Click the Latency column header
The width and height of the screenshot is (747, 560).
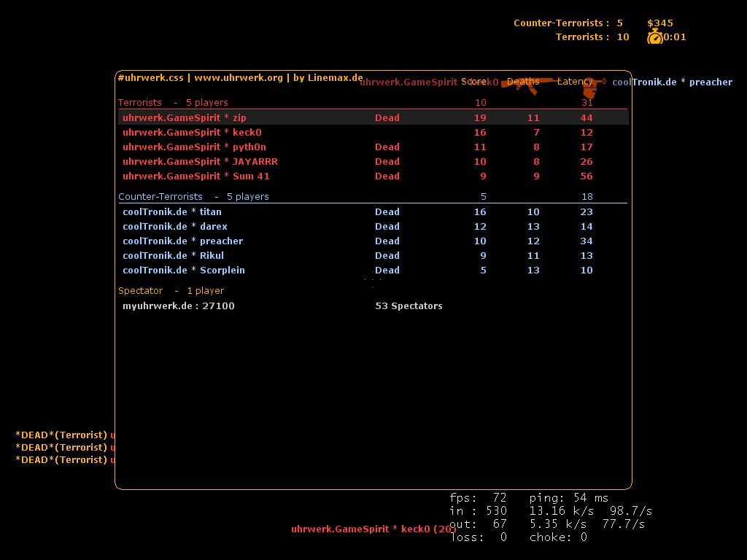(x=575, y=82)
